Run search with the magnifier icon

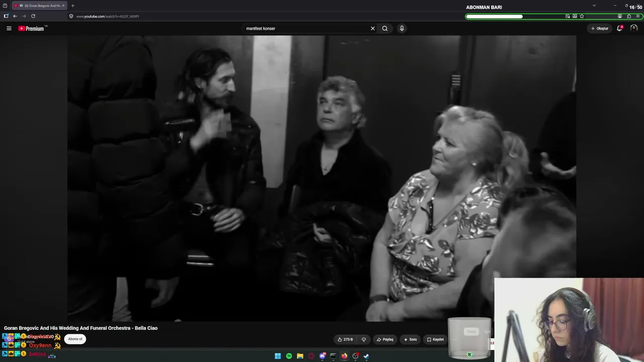pos(385,29)
